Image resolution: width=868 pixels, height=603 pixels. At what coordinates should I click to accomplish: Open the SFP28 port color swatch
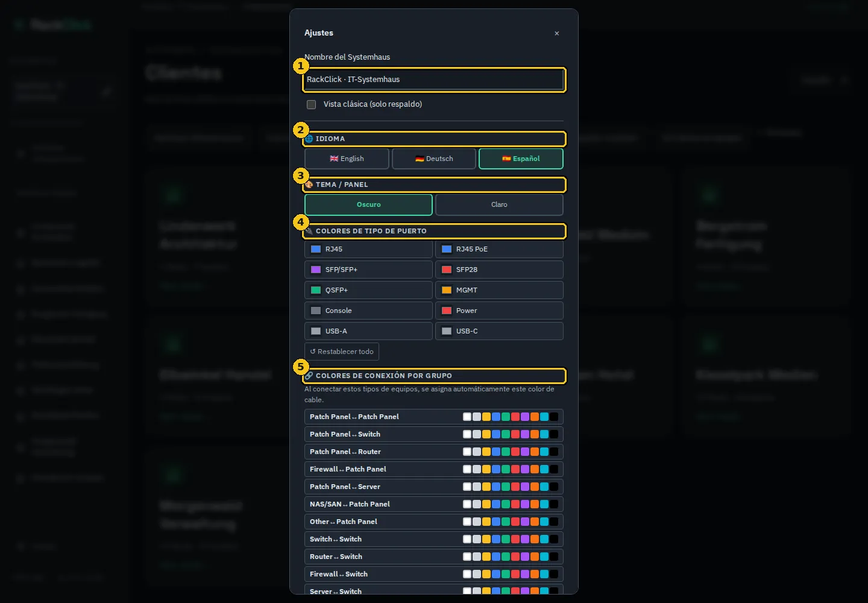pos(447,270)
